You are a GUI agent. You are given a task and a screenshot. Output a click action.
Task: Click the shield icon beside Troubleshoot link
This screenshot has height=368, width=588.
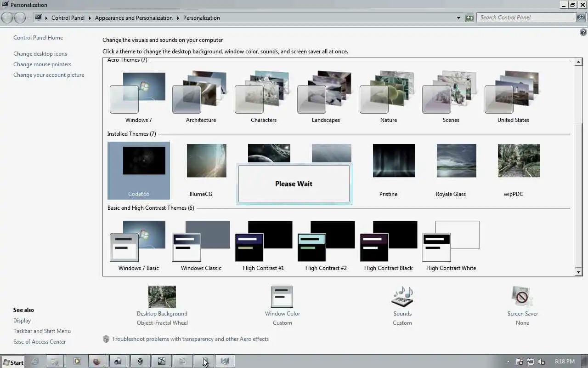106,339
